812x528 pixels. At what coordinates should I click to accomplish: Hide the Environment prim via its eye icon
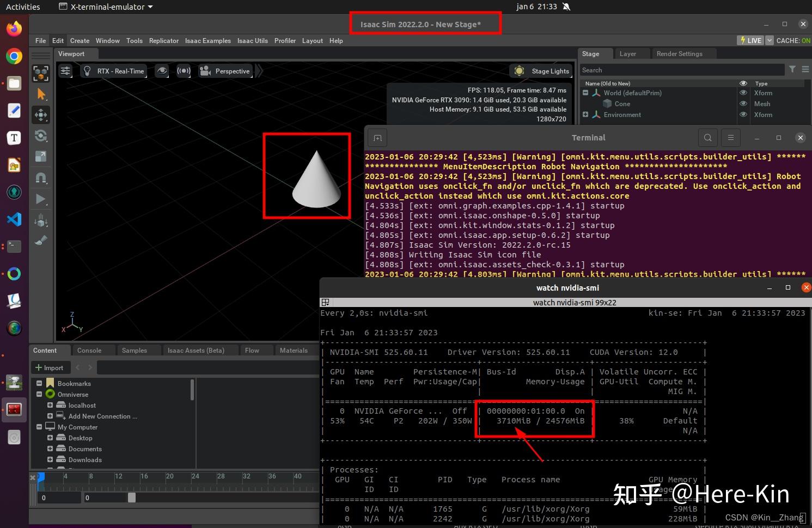743,114
